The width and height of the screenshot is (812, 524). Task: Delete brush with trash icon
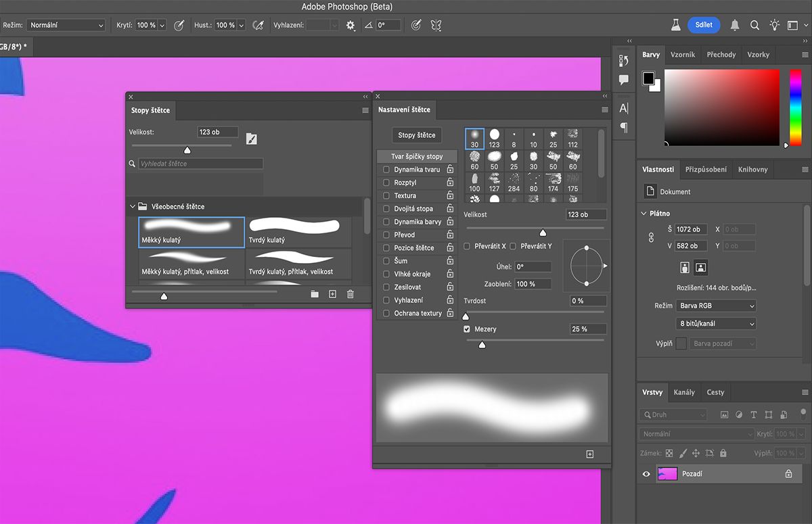click(350, 294)
